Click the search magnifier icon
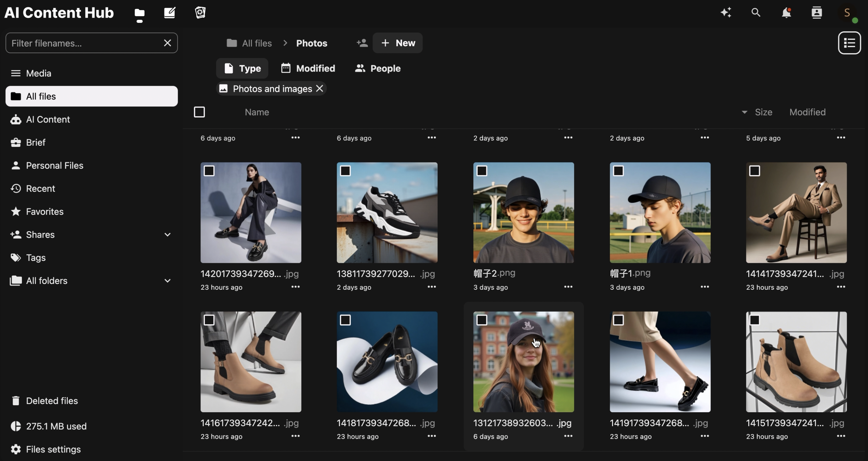868x461 pixels. 756,13
